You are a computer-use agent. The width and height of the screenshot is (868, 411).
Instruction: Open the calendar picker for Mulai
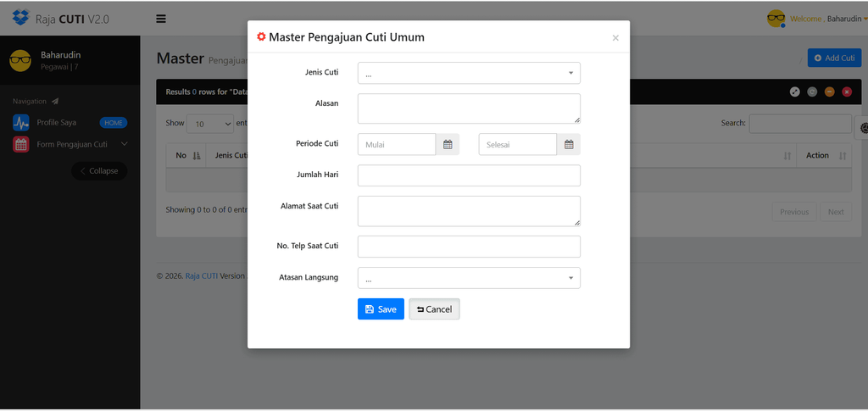(448, 144)
